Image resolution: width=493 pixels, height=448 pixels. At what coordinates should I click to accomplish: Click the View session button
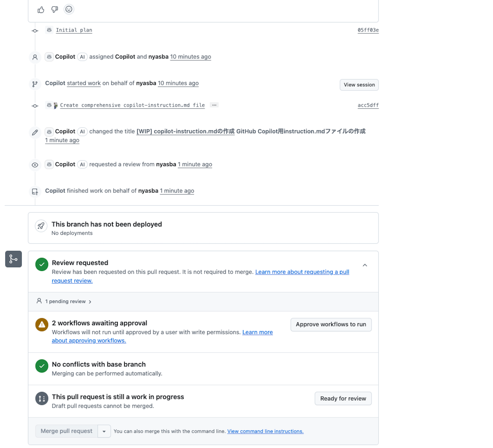pos(359,85)
